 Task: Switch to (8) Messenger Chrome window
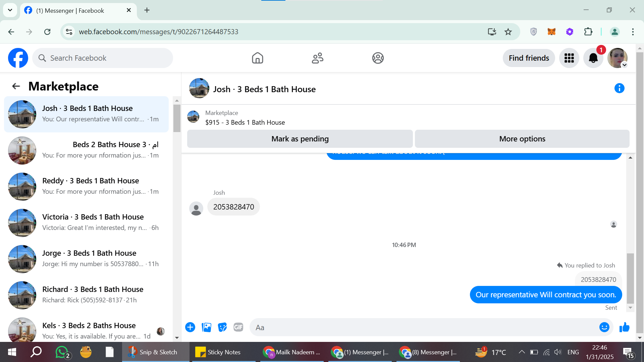click(x=428, y=352)
